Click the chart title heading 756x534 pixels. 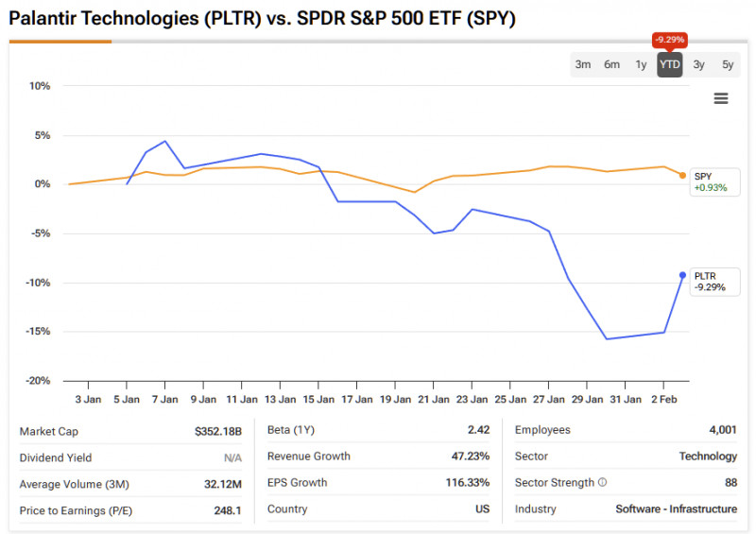pos(262,18)
